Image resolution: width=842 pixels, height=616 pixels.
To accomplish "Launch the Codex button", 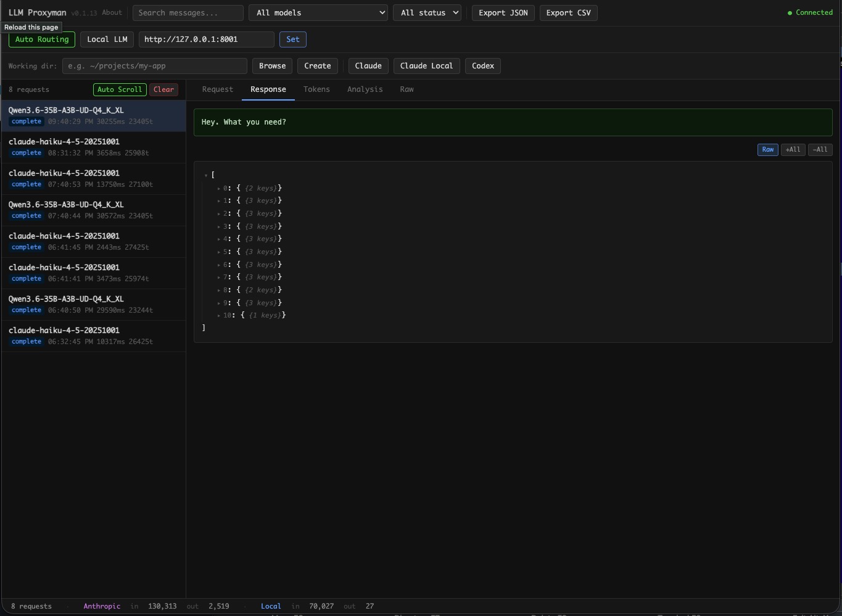I will [483, 66].
